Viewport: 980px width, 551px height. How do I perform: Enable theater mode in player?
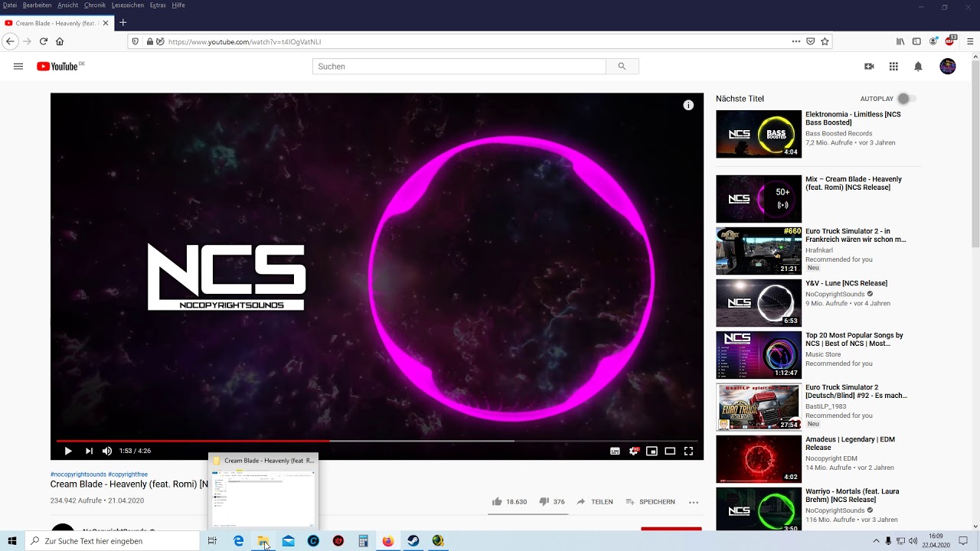click(670, 451)
